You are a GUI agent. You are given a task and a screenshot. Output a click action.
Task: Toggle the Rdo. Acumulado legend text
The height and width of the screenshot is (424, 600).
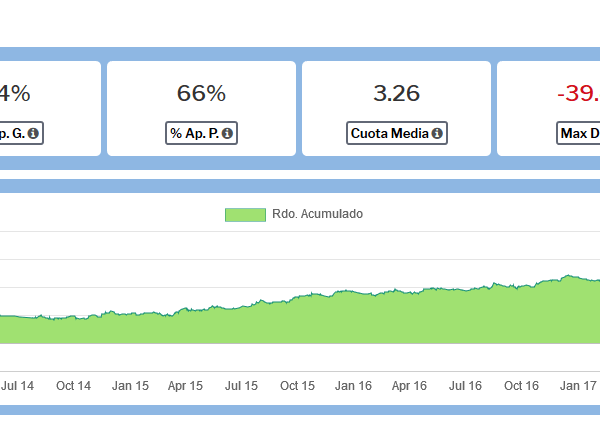tap(317, 214)
